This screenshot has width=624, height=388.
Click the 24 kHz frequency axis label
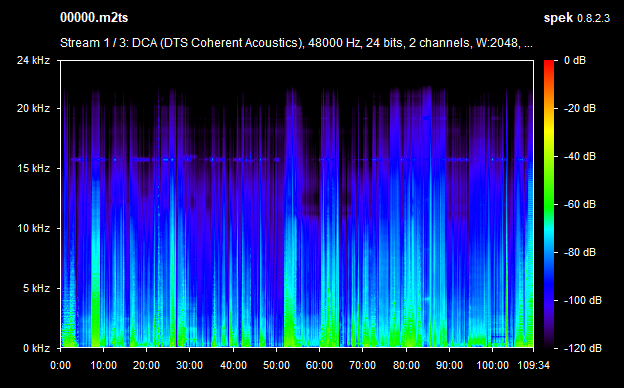point(33,60)
